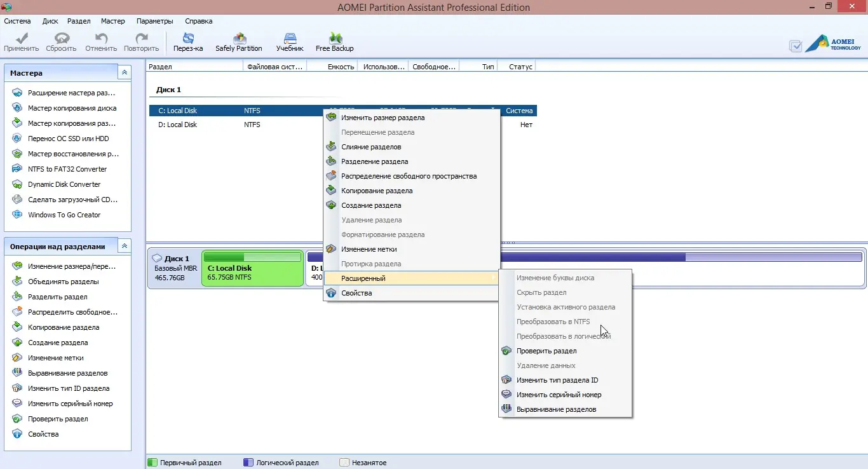Choose Изменить размер раздела in context menu
The height and width of the screenshot is (469, 868).
pyautogui.click(x=411, y=118)
